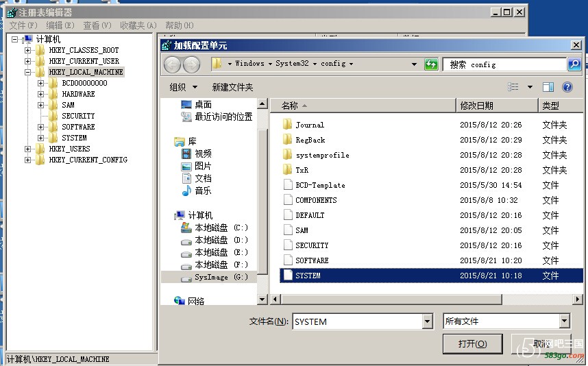Open help via blue question mark icon
The height and width of the screenshot is (366, 588).
click(x=567, y=87)
